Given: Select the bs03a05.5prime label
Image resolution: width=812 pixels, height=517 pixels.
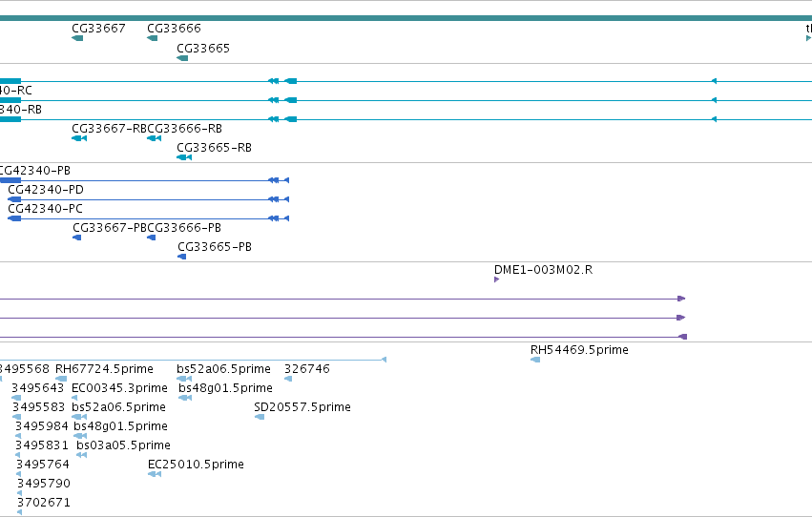Looking at the screenshot, I should pos(123,445).
